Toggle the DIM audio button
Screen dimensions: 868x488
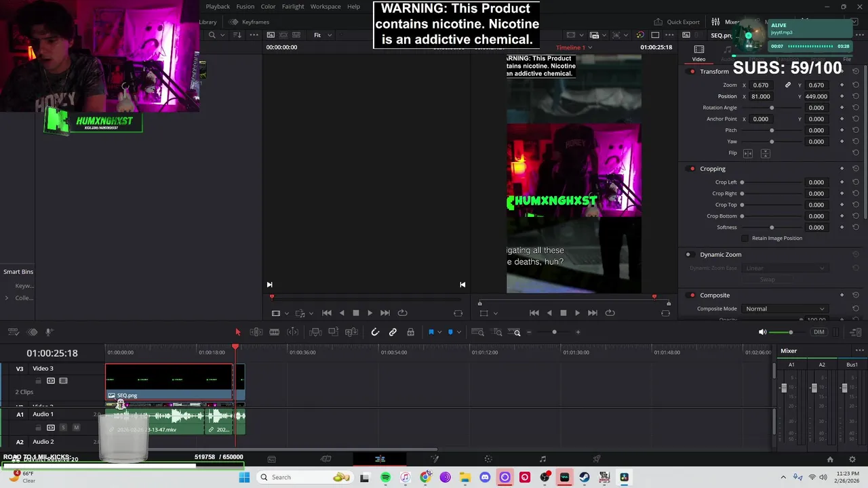coord(819,332)
